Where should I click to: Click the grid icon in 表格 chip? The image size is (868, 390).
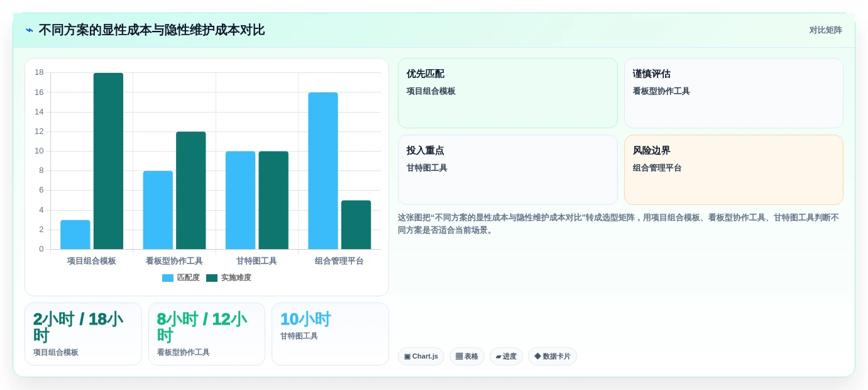click(459, 357)
